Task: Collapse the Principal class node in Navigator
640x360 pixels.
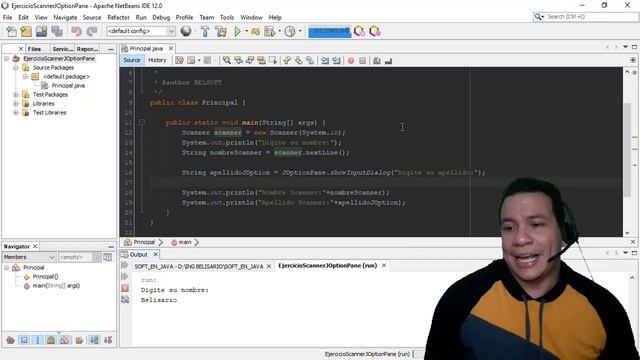Action: tap(7, 268)
